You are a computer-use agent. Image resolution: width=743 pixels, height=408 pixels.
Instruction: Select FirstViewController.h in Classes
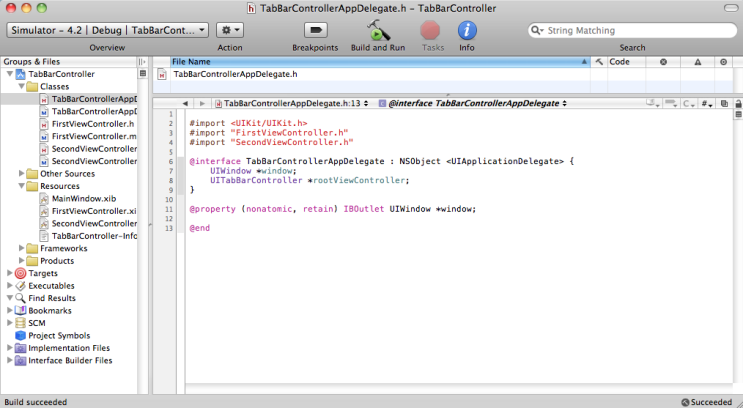pos(93,124)
